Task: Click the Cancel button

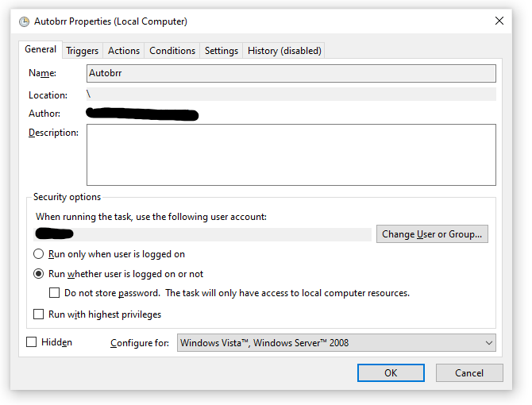Action: point(469,373)
